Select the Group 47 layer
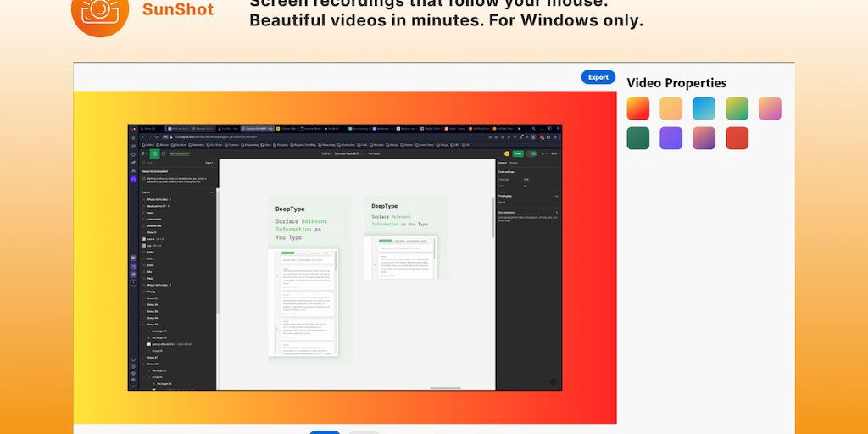Image resolution: width=868 pixels, height=434 pixels. pos(153,358)
